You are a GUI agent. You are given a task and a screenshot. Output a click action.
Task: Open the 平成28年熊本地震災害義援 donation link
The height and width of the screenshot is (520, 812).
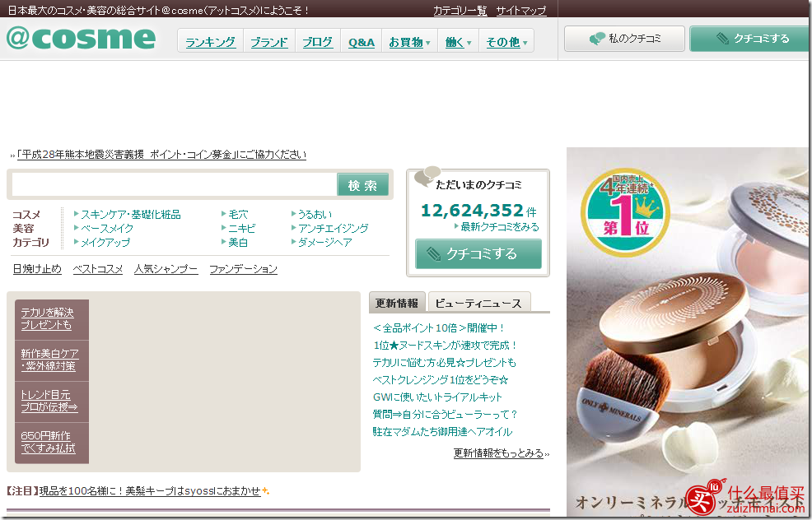tap(161, 154)
